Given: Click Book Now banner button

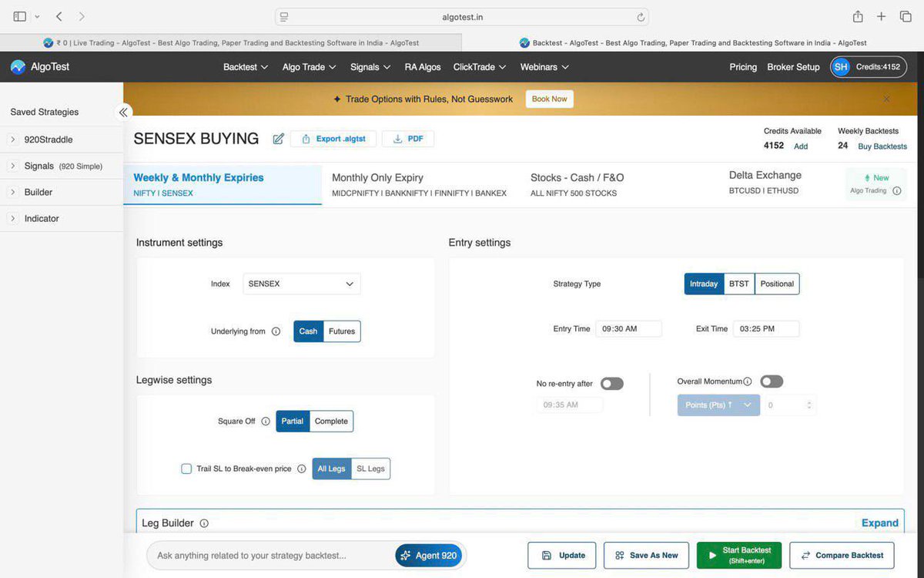Looking at the screenshot, I should (x=550, y=99).
